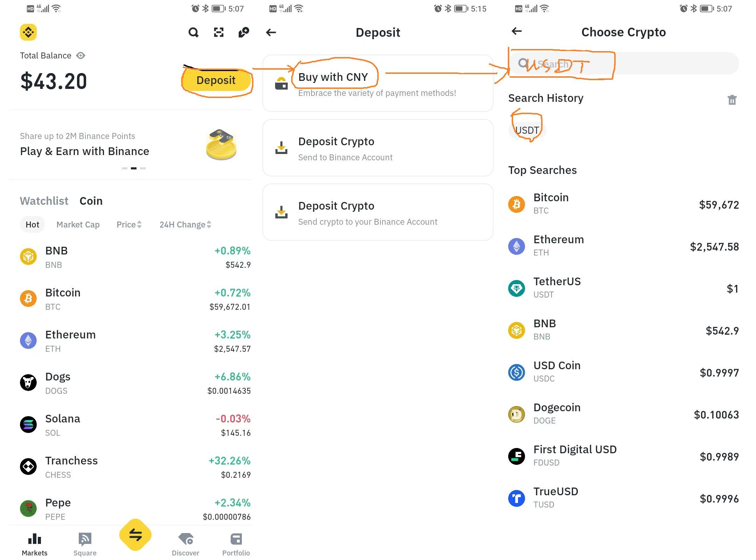Select Hot tab in watchlist
Screen dimensions: 756x560
tap(31, 224)
